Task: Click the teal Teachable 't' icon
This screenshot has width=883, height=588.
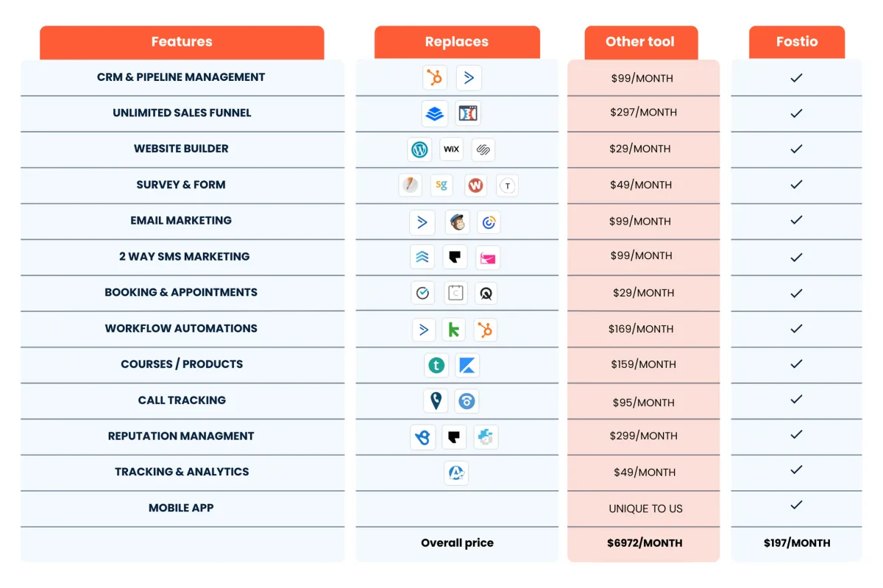Action: tap(436, 365)
